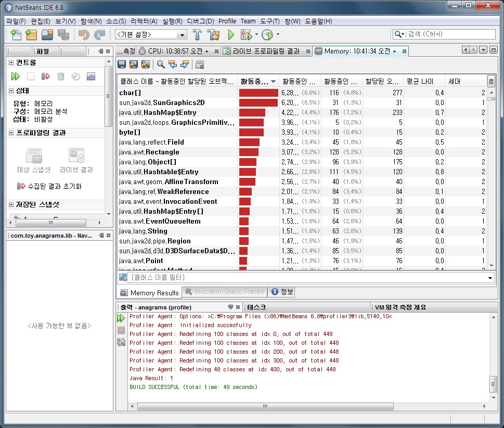Collapse the 상태 section
The width and height of the screenshot is (504, 428).
coord(11,91)
